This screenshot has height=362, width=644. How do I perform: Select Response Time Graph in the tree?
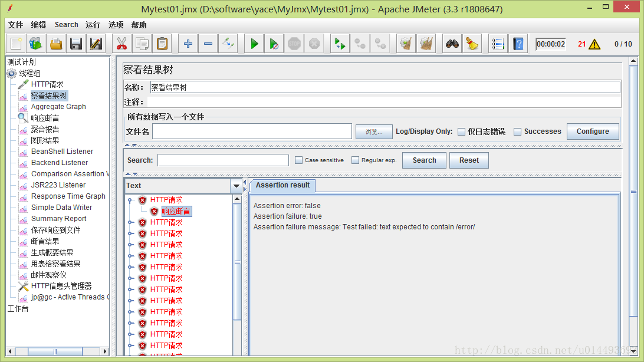pyautogui.click(x=68, y=196)
